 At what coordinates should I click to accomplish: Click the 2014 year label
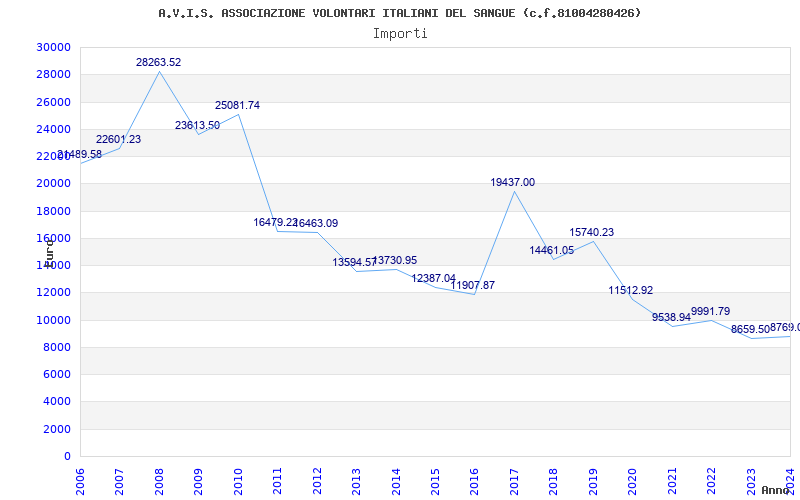click(396, 481)
